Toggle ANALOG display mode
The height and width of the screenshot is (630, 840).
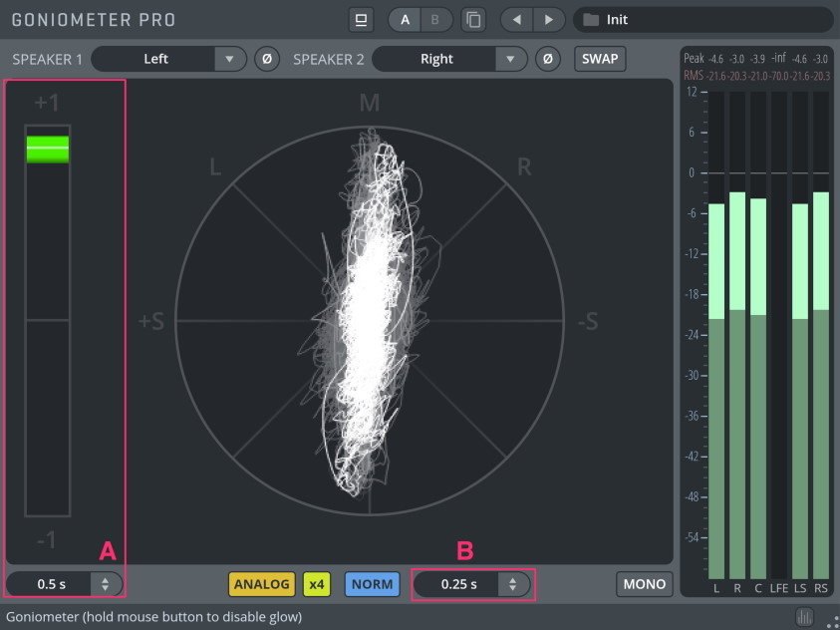[262, 584]
